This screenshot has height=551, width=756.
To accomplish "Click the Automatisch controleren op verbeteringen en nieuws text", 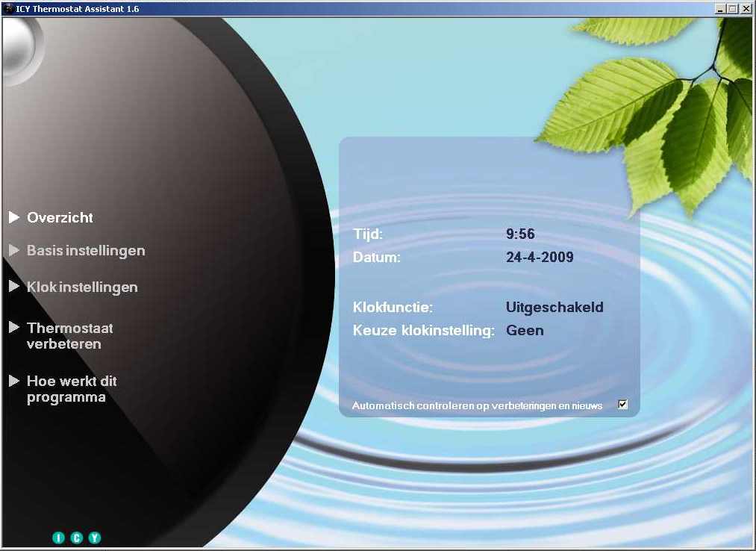I will (478, 405).
